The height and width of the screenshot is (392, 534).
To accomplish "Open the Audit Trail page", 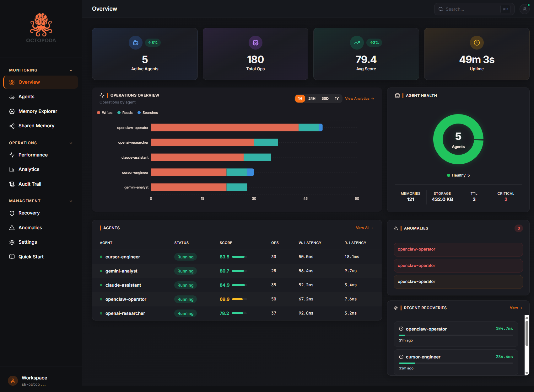I will pyautogui.click(x=30, y=184).
